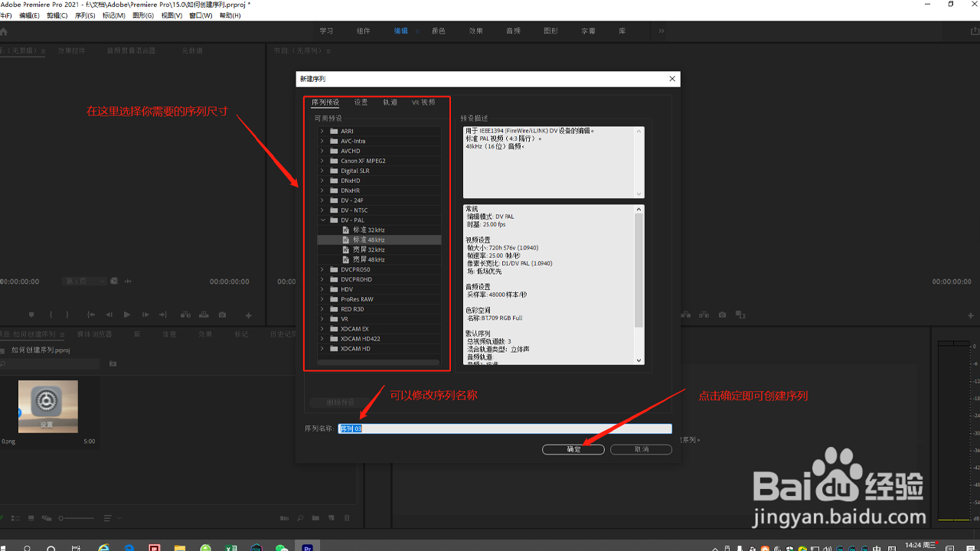The height and width of the screenshot is (551, 980).
Task: Click the 序列名称 text field
Action: pos(505,429)
